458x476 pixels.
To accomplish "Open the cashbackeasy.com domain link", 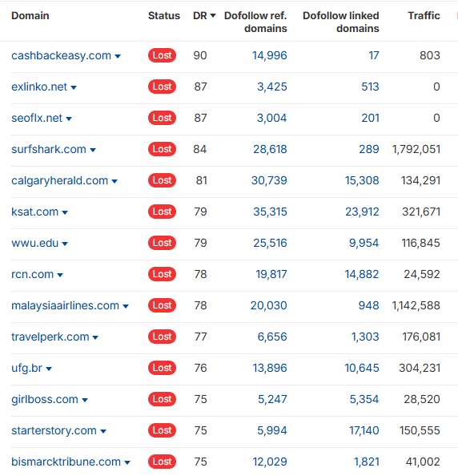I will pyautogui.click(x=62, y=55).
